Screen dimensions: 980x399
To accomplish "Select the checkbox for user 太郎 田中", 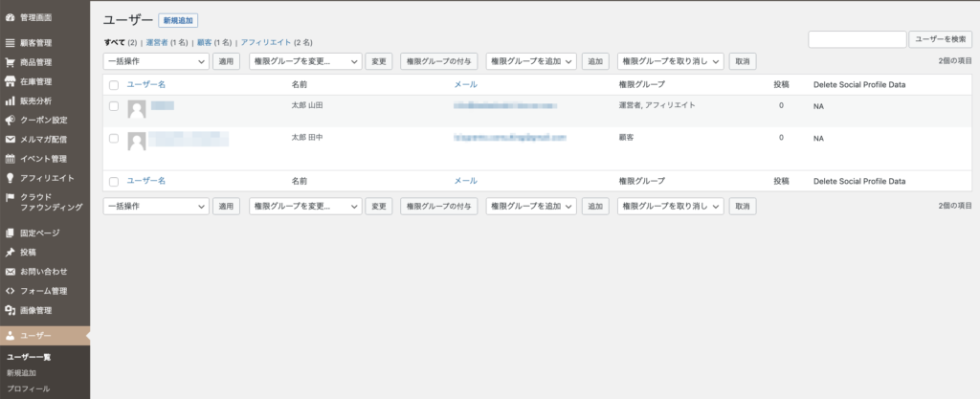I will (114, 139).
